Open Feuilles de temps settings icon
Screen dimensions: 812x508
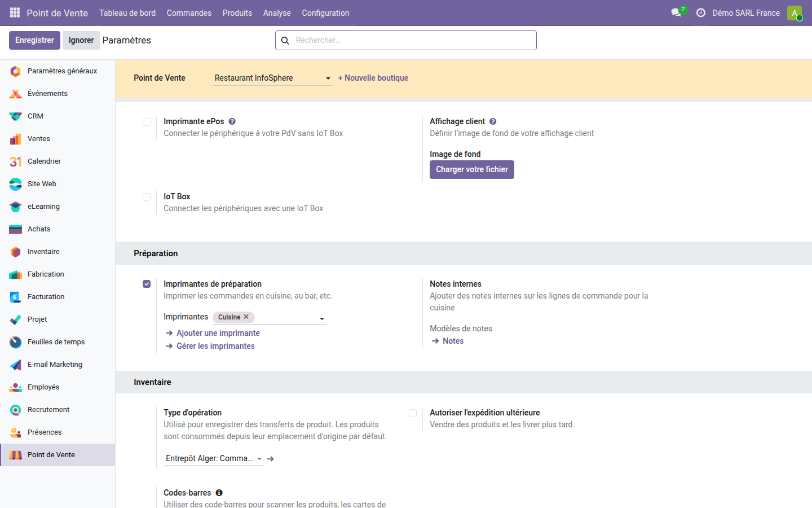click(x=16, y=342)
